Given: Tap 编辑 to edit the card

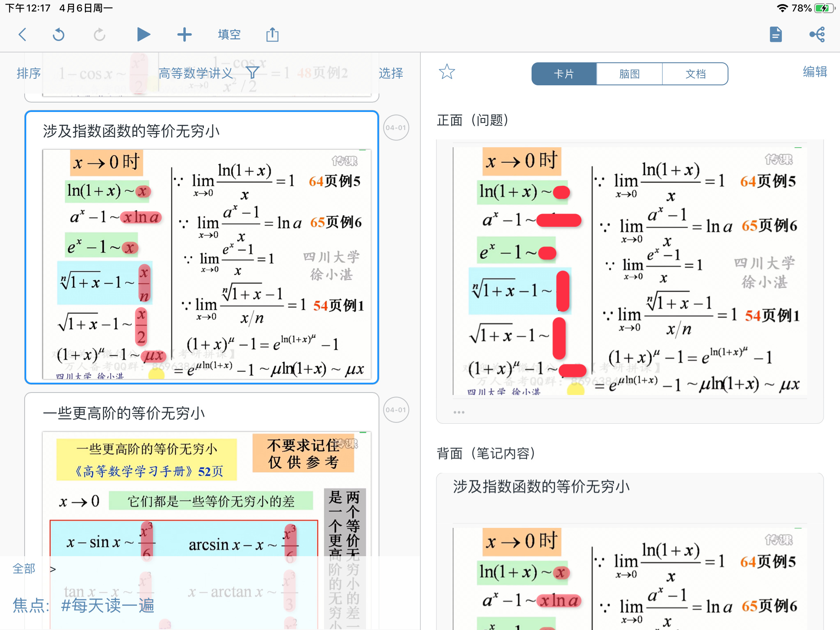Looking at the screenshot, I should pos(815,72).
